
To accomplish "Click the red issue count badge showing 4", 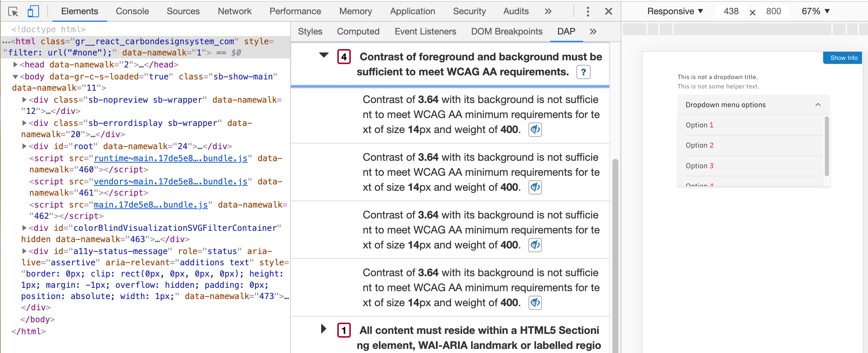I will (343, 57).
